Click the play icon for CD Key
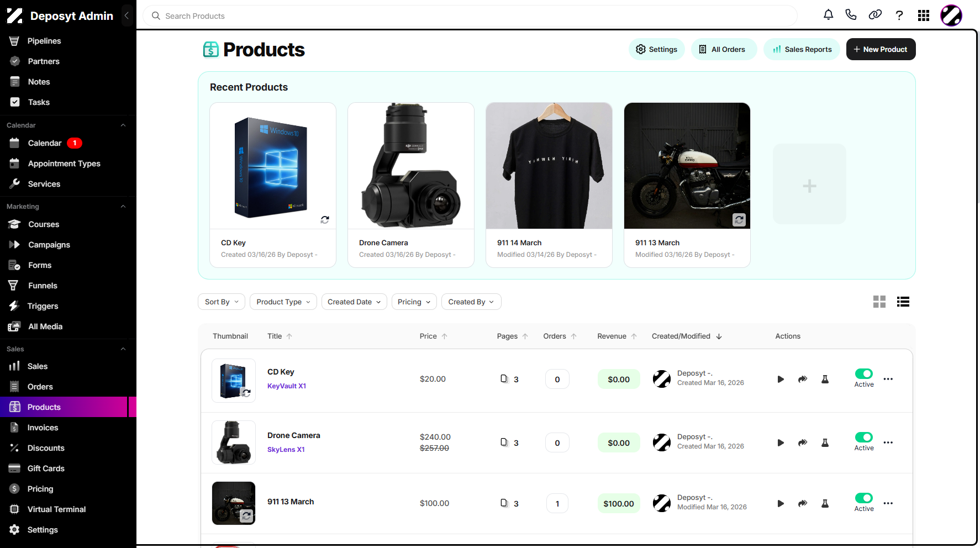The width and height of the screenshot is (980, 548). pos(781,379)
